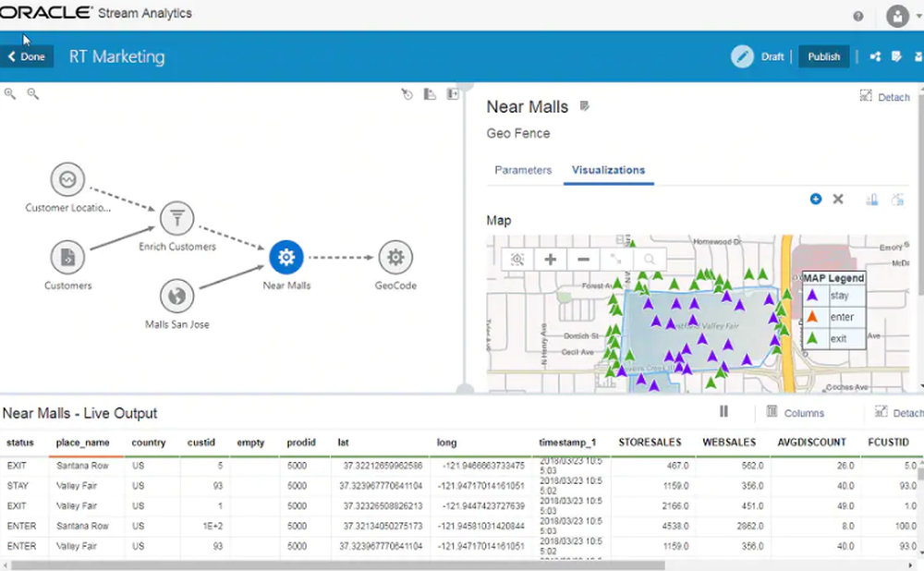Delete visualization with the X icon
The width and height of the screenshot is (924, 571).
coord(838,200)
